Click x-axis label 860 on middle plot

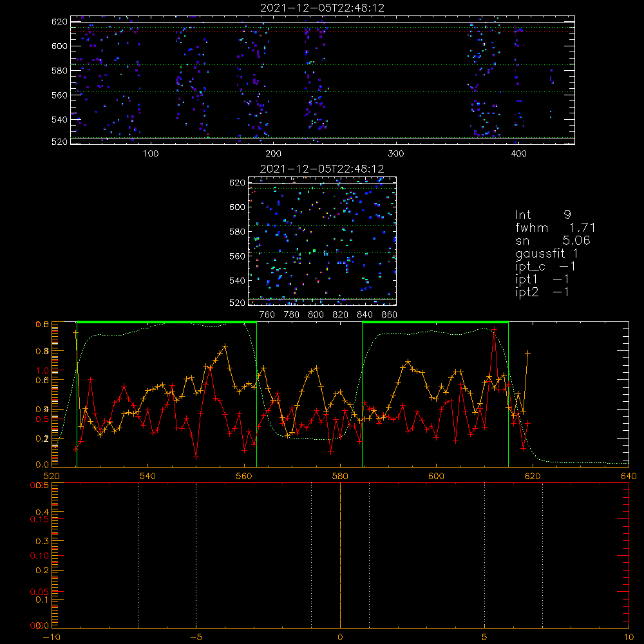click(x=390, y=315)
